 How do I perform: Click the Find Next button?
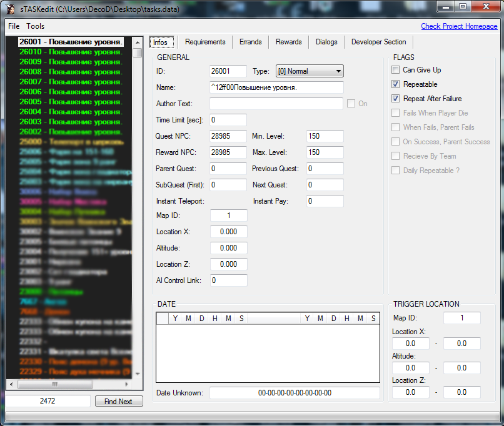pyautogui.click(x=119, y=402)
